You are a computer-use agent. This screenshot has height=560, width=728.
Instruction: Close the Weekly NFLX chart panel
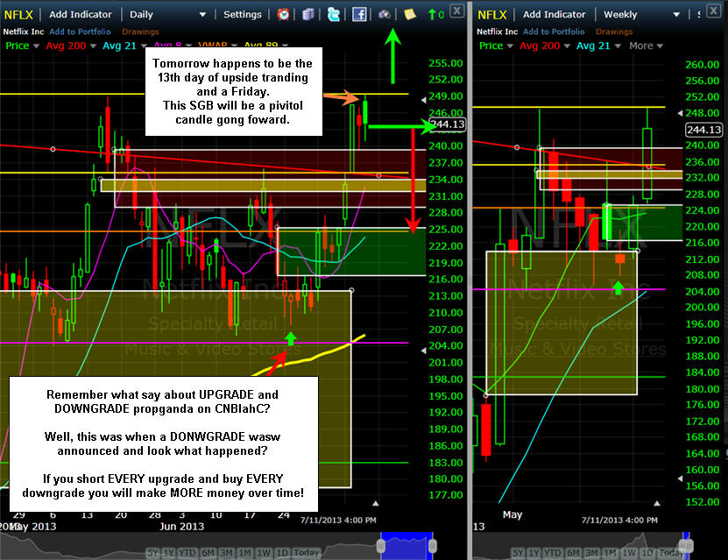(x=714, y=11)
